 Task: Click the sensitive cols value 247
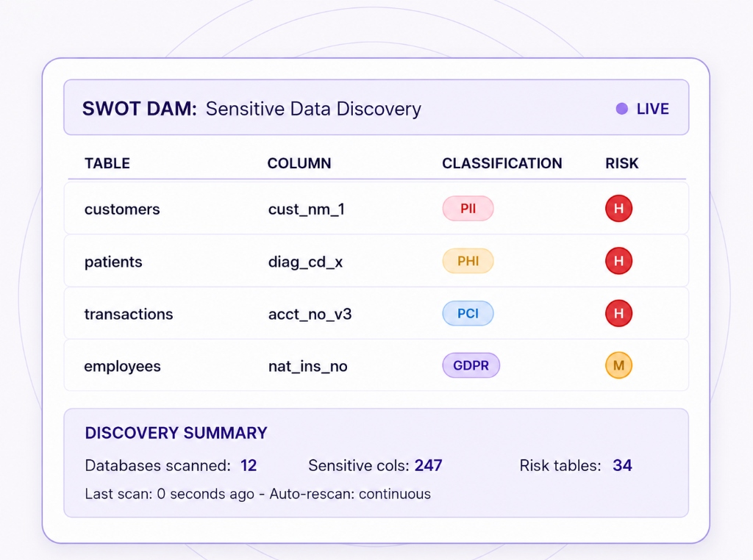pyautogui.click(x=429, y=465)
